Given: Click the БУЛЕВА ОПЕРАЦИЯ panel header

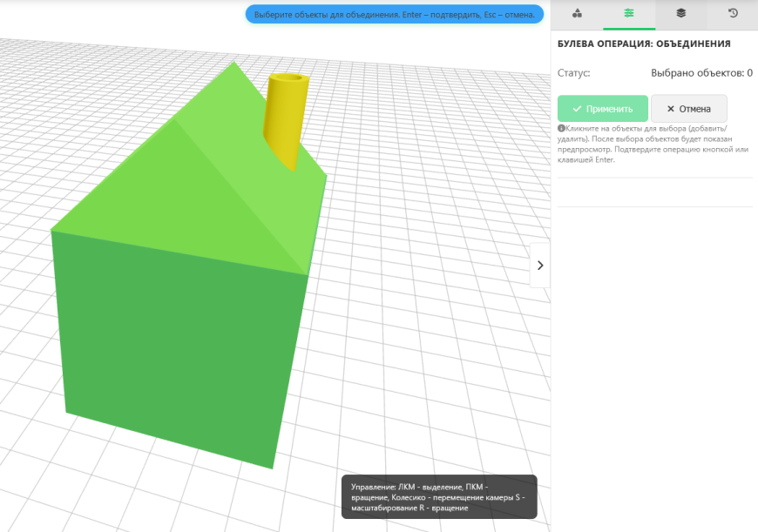Looking at the screenshot, I should [644, 42].
